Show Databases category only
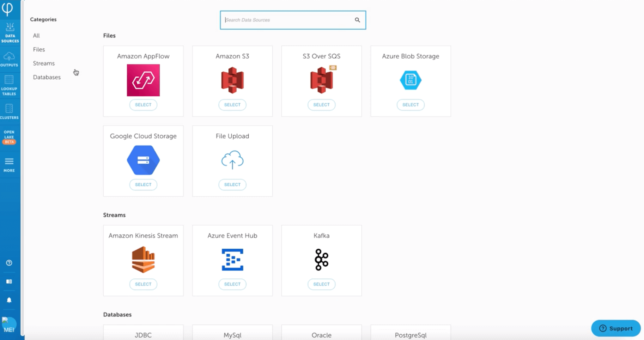Viewport: 644px width, 340px height. pyautogui.click(x=47, y=77)
